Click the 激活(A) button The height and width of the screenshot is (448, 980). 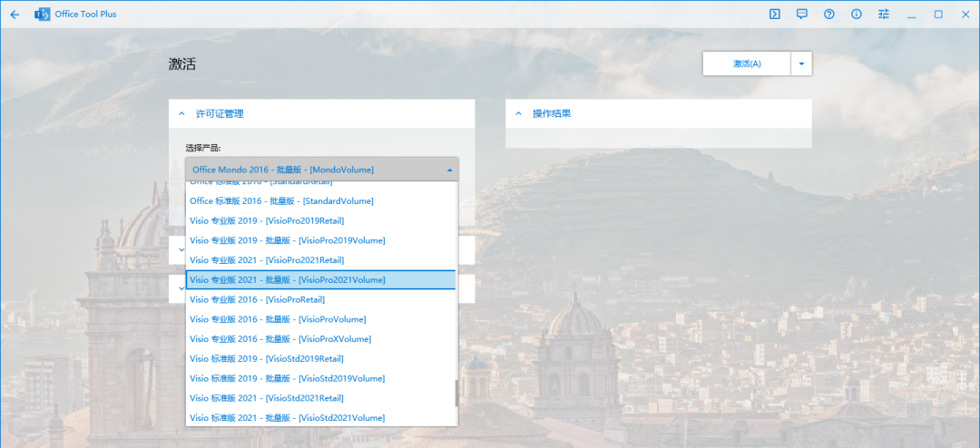747,63
